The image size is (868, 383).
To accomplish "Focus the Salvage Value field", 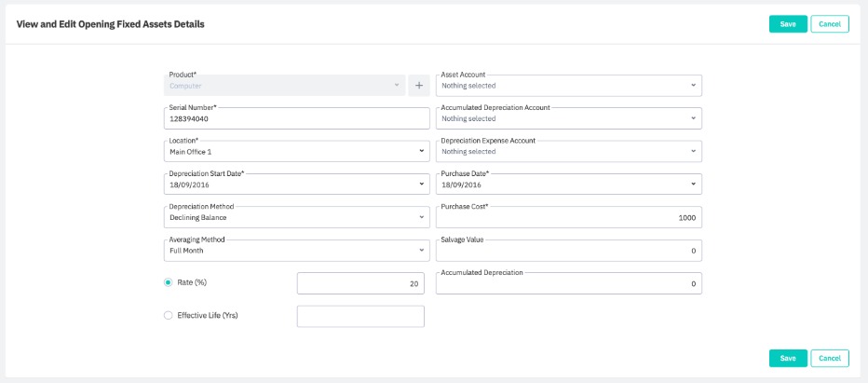I will (568, 251).
